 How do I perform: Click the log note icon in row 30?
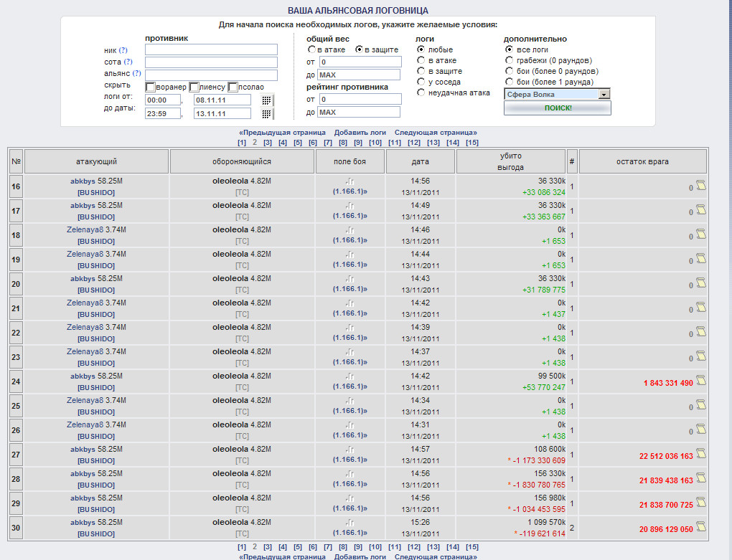pos(701,528)
